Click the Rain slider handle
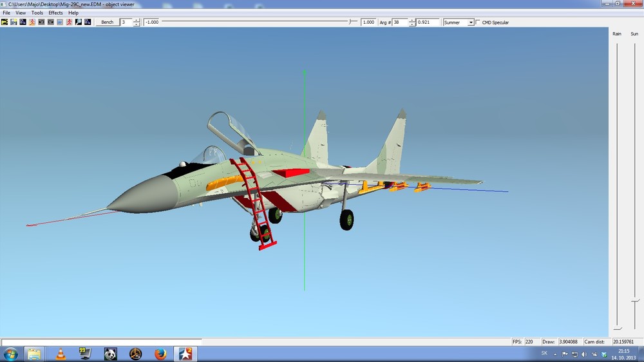 coord(618,328)
